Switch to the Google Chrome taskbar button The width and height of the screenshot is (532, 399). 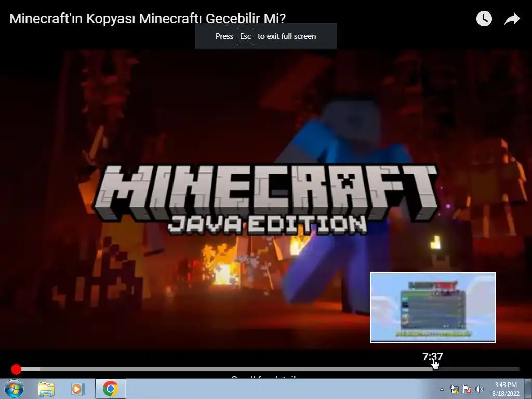(x=110, y=389)
